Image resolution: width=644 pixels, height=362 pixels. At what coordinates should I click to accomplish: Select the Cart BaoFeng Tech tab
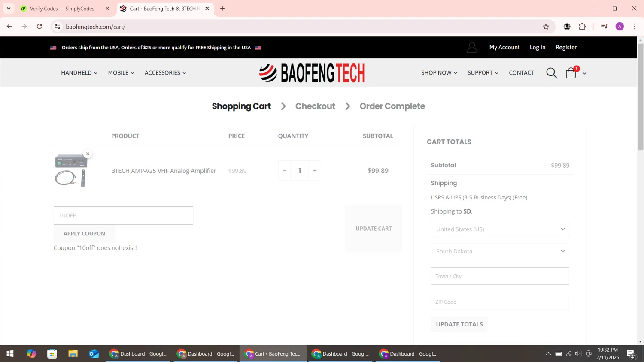point(165,9)
